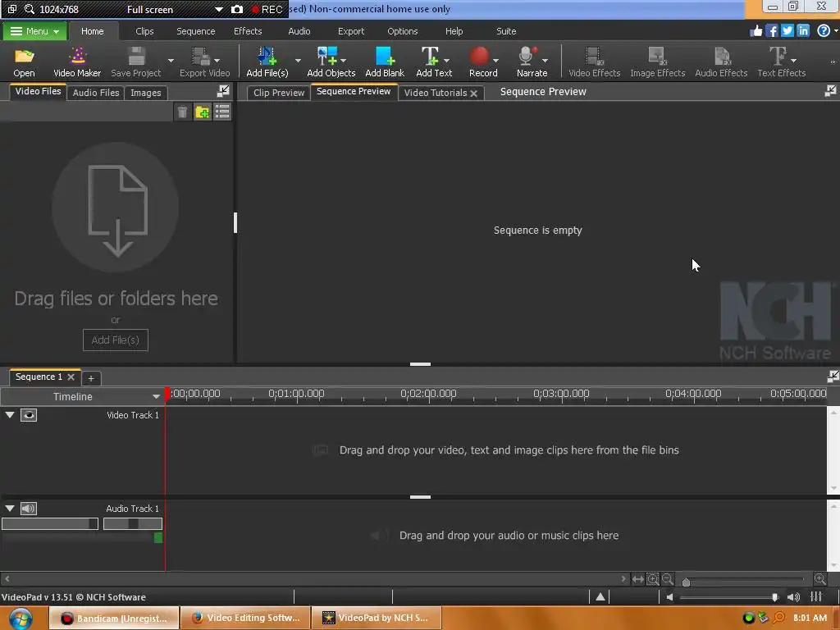Switch file bin to list view icon

pyautogui.click(x=222, y=112)
